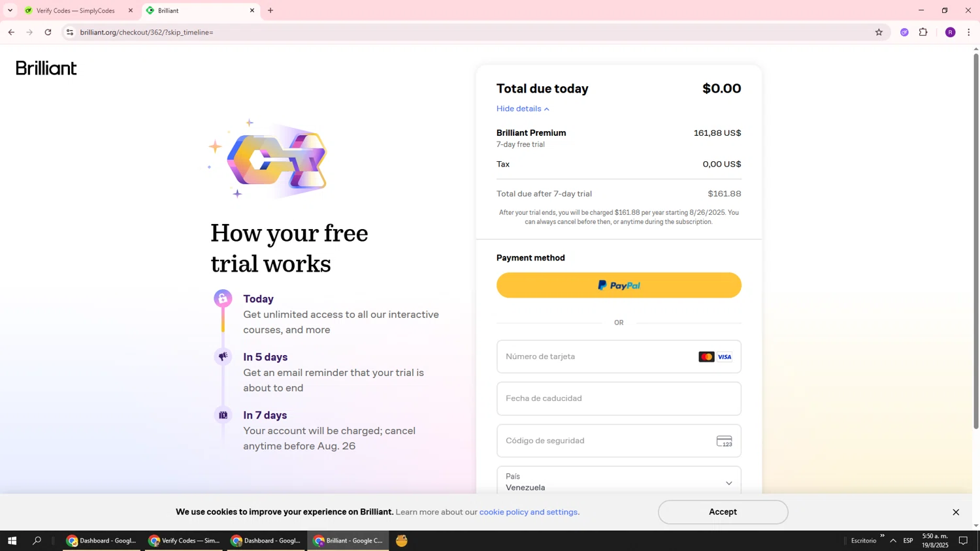Switch to Verify Codes taskbar window
Viewport: 980px width, 551px height.
[x=184, y=541]
